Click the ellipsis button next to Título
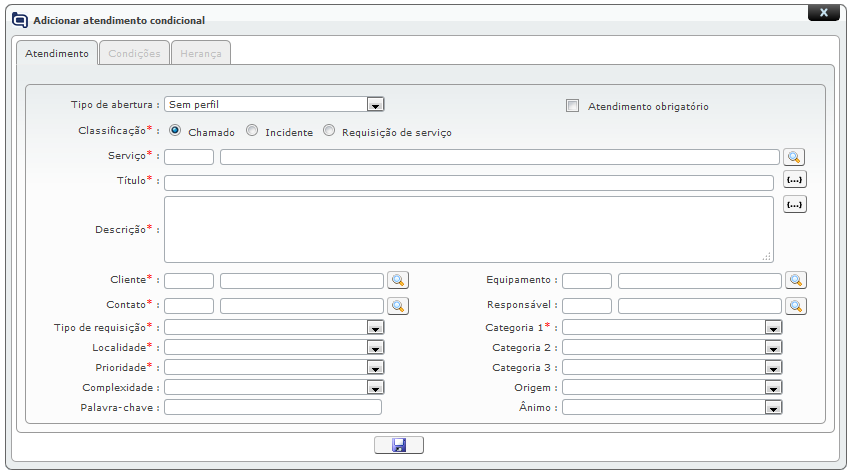The width and height of the screenshot is (852, 476). pyautogui.click(x=795, y=180)
